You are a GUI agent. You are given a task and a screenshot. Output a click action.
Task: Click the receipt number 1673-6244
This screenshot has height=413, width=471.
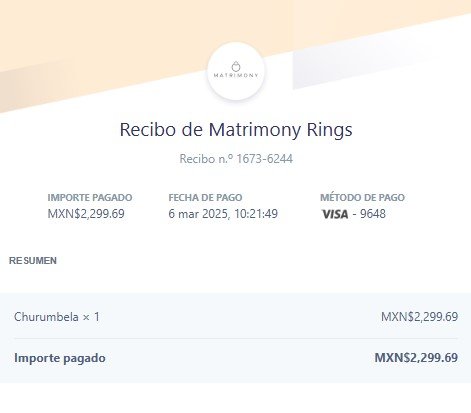coord(264,159)
